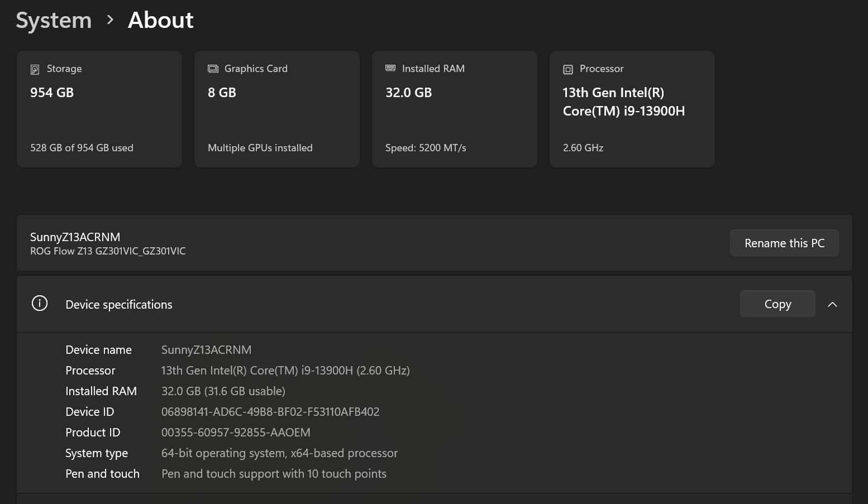Copy the device specifications
The width and height of the screenshot is (868, 504).
pyautogui.click(x=777, y=304)
